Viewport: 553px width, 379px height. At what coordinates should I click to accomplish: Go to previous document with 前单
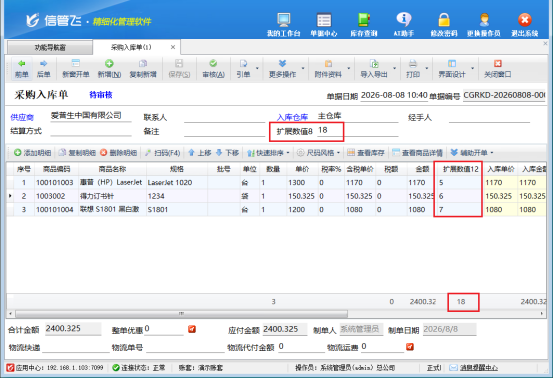pyautogui.click(x=22, y=68)
